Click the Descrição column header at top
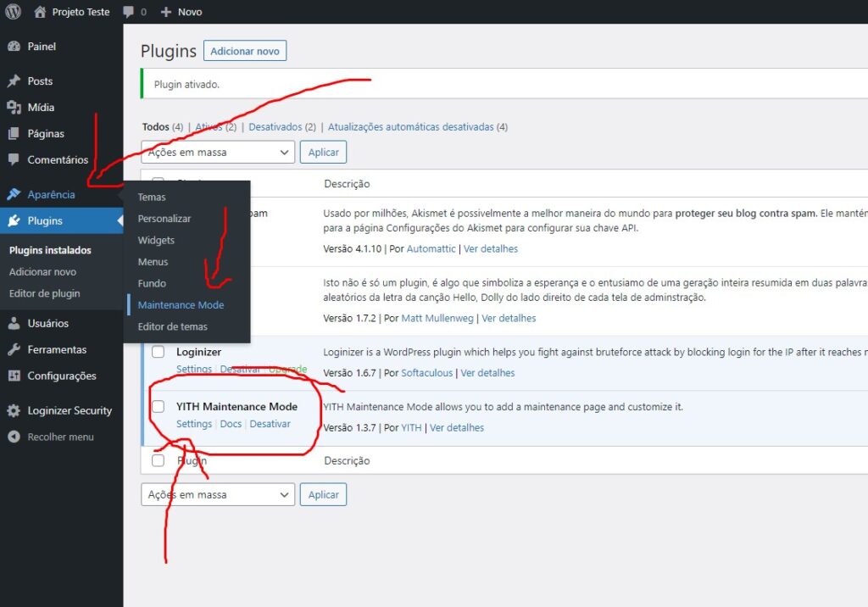This screenshot has width=868, height=607. [x=347, y=184]
